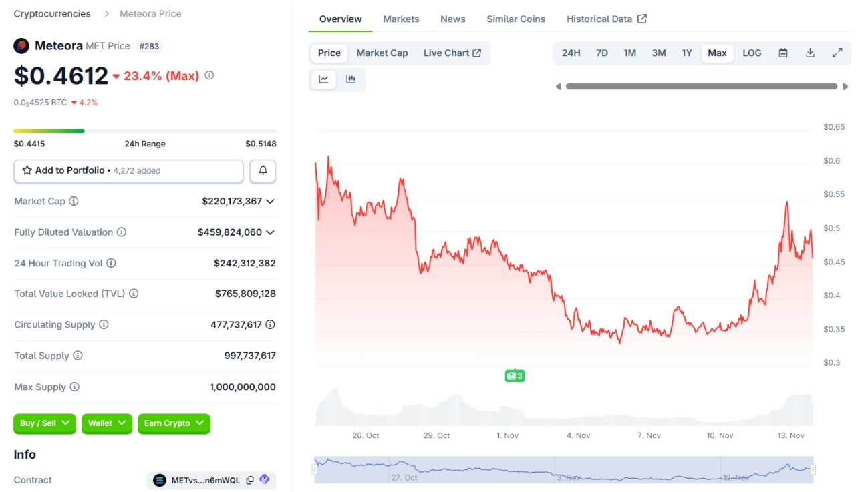Open the Markets tab
Image resolution: width=868 pixels, height=492 pixels.
[401, 19]
